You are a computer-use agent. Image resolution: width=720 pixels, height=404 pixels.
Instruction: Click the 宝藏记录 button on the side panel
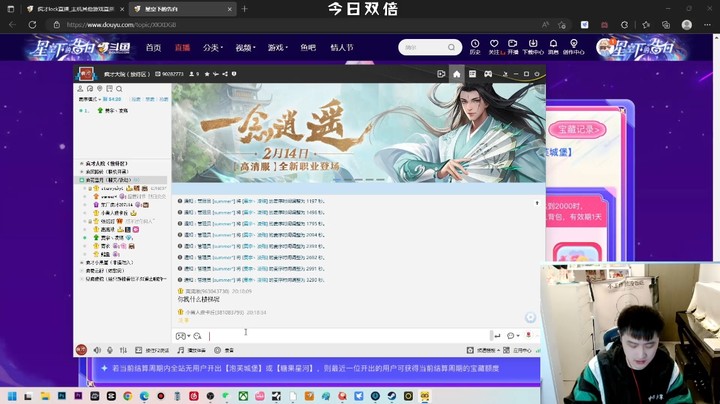click(577, 129)
